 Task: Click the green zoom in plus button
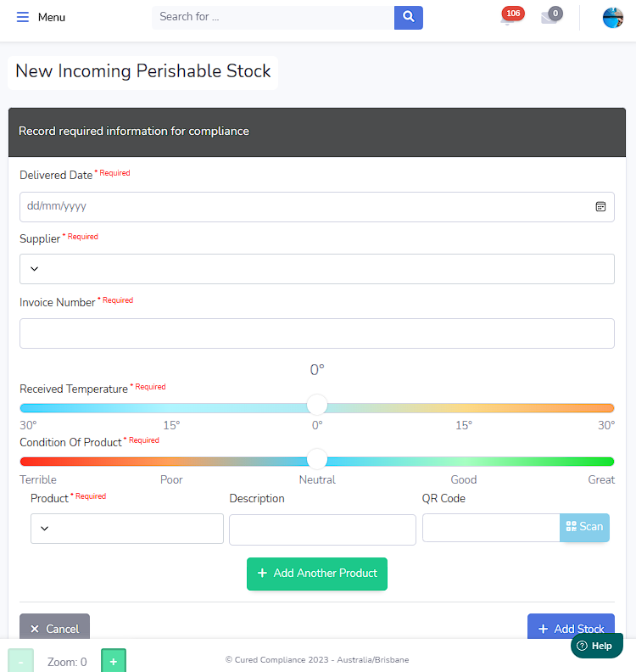click(114, 661)
